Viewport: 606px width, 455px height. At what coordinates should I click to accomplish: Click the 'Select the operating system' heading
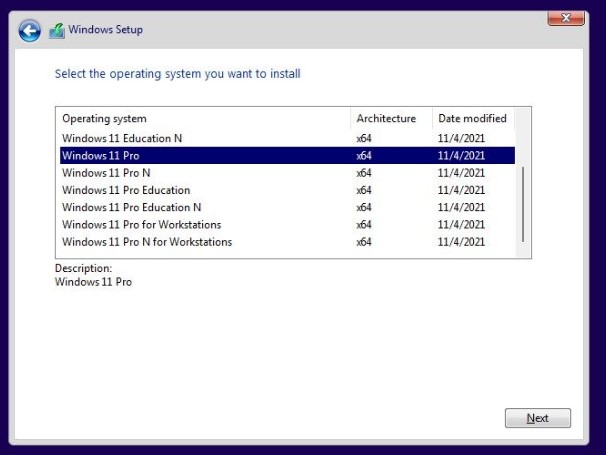pos(177,74)
